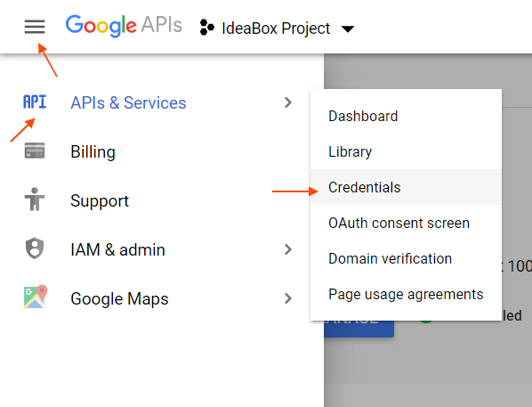Open the IdeaBox Project selector dropdown arrow
Image resolution: width=532 pixels, height=407 pixels.
click(x=348, y=28)
